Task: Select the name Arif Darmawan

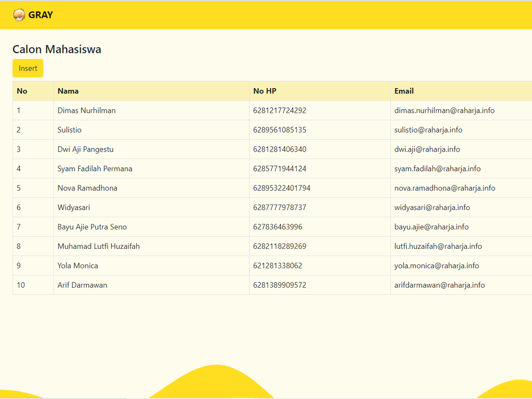Action: pos(82,285)
